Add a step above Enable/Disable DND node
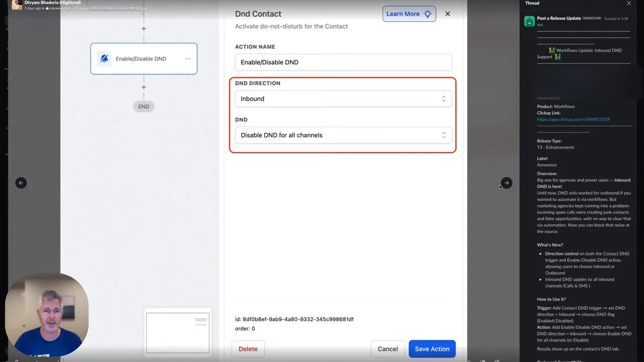Screen dimensions: 644x362 144,29
